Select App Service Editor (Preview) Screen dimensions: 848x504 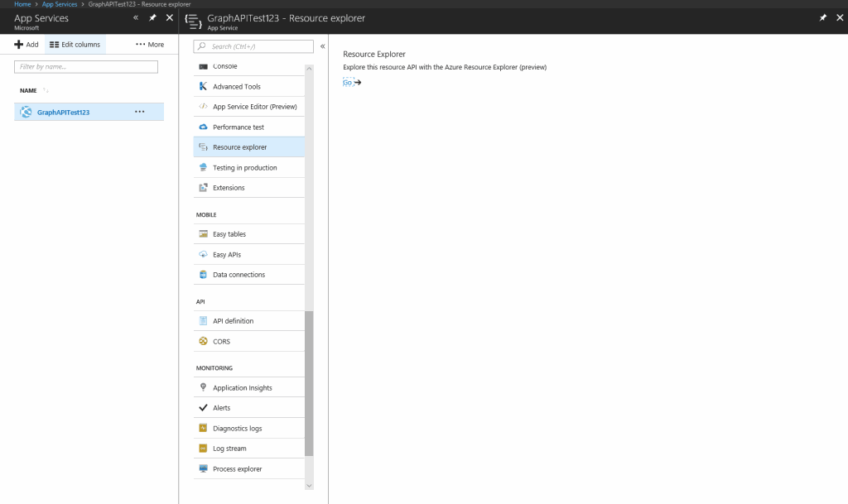tap(248, 107)
